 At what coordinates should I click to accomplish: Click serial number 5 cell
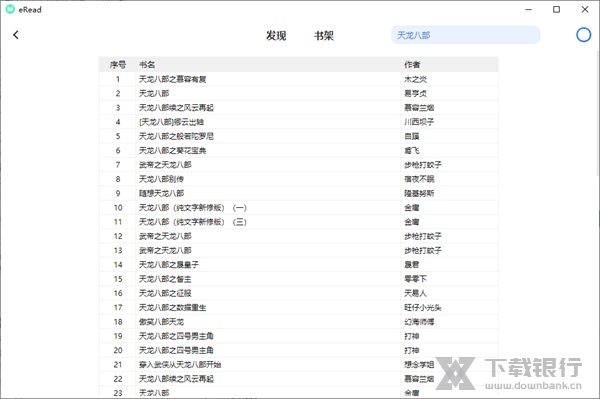click(x=118, y=136)
